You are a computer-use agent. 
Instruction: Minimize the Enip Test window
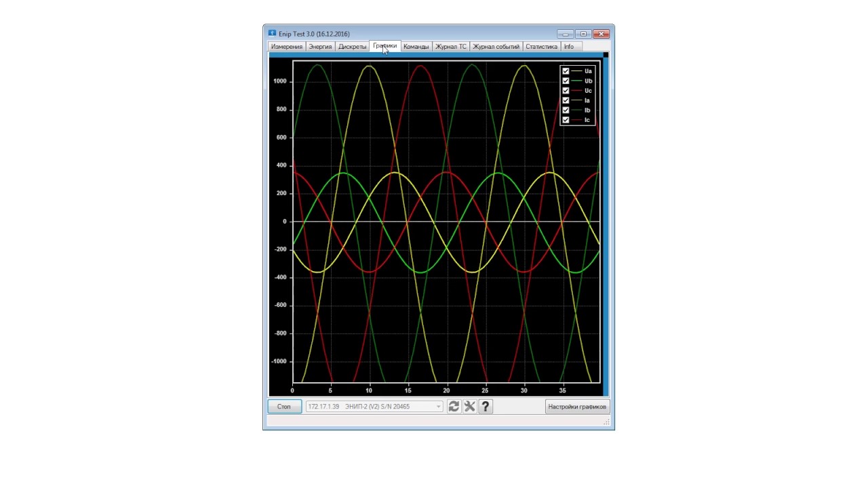pyautogui.click(x=566, y=34)
